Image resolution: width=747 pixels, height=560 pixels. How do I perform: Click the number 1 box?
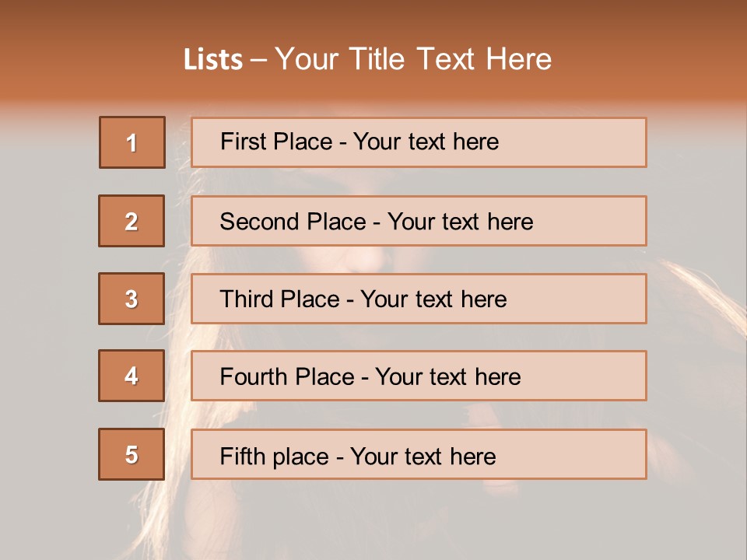click(x=132, y=142)
